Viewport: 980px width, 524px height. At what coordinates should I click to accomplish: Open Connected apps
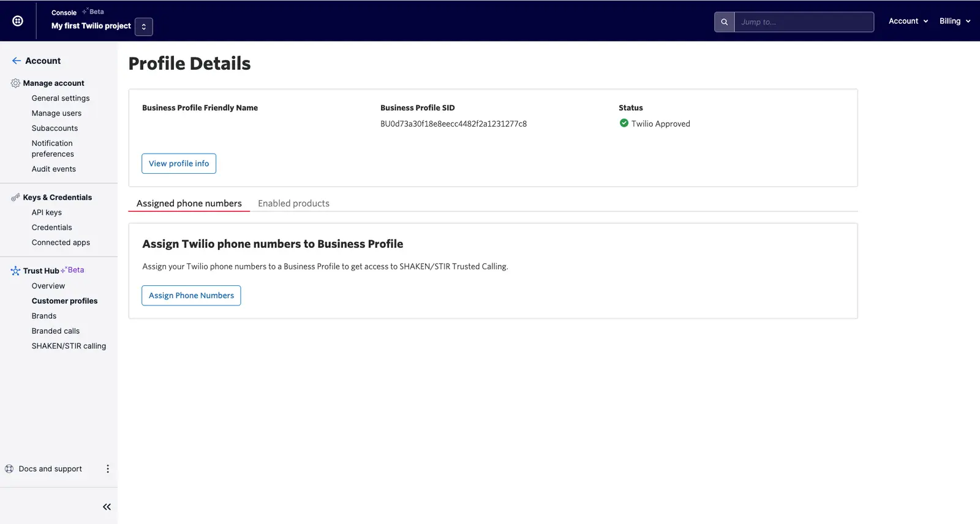coord(61,242)
